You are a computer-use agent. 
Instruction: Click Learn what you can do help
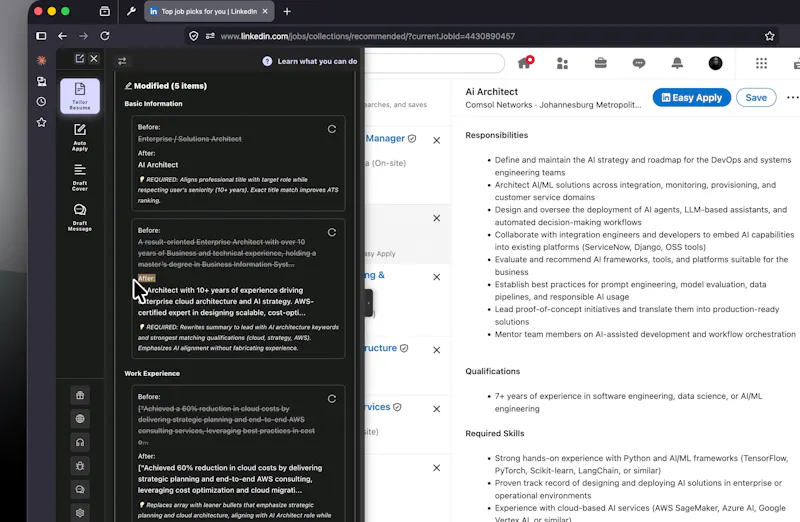tap(310, 61)
